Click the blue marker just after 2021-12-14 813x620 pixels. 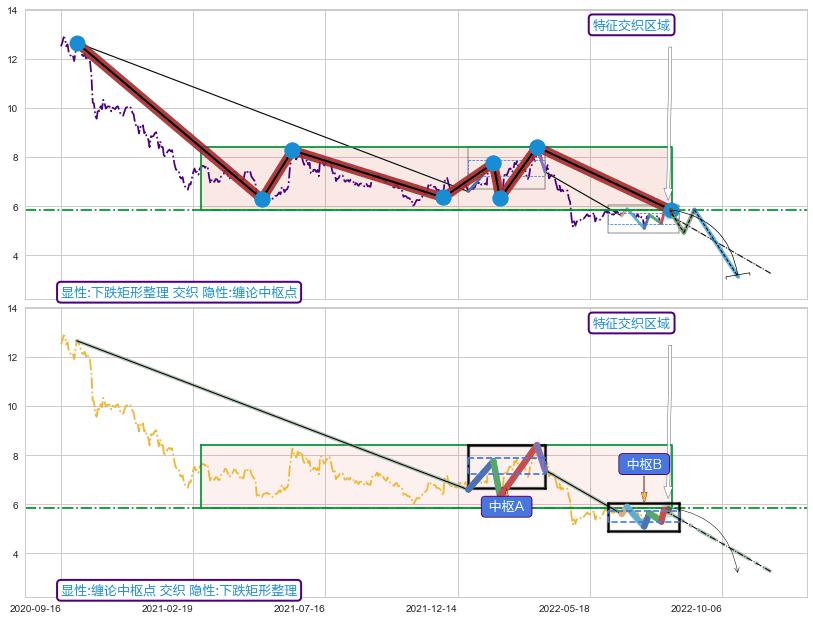443,196
